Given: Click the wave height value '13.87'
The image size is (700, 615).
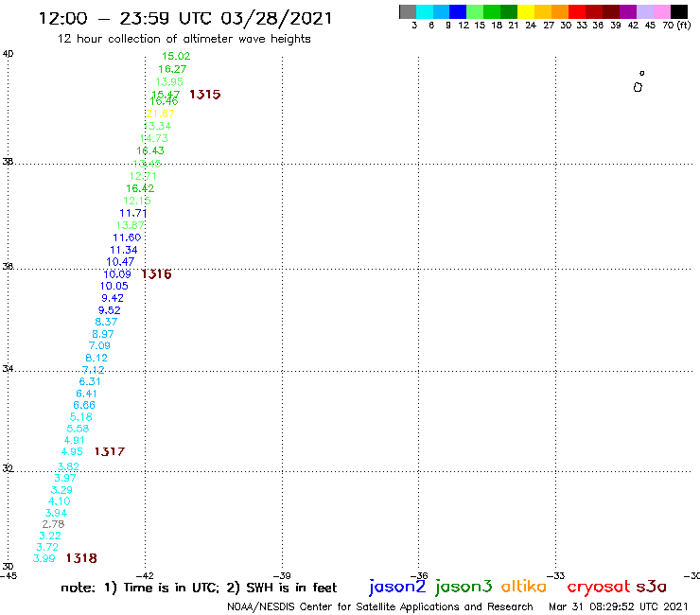Looking at the screenshot, I should [x=131, y=225].
